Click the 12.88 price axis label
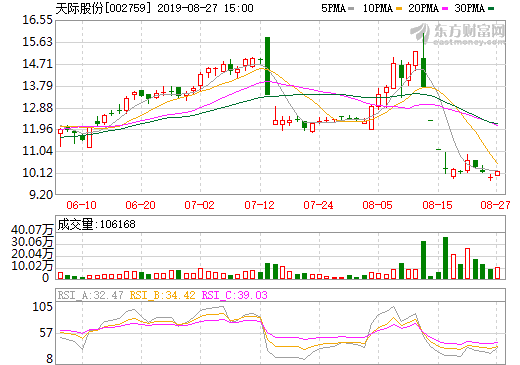This screenshot has height=365, width=520. click(x=37, y=108)
